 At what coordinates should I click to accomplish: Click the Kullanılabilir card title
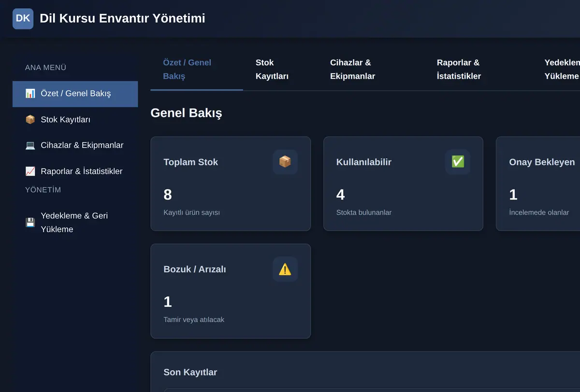click(x=364, y=162)
